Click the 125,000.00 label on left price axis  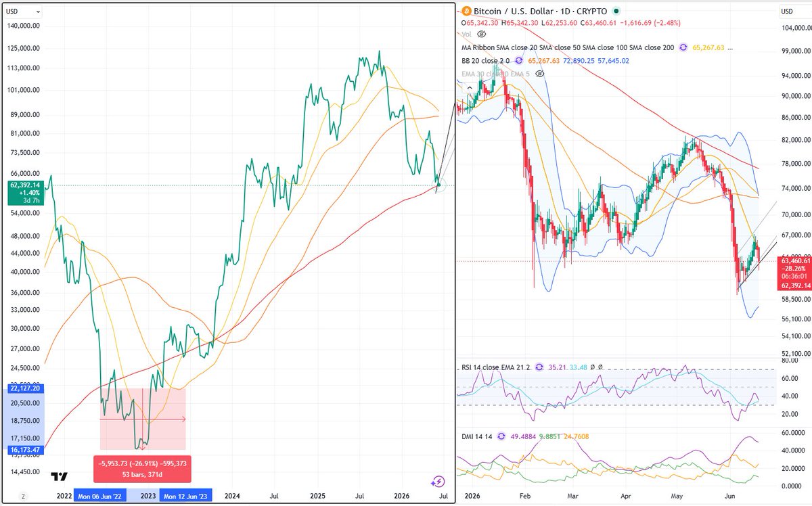pyautogui.click(x=25, y=48)
